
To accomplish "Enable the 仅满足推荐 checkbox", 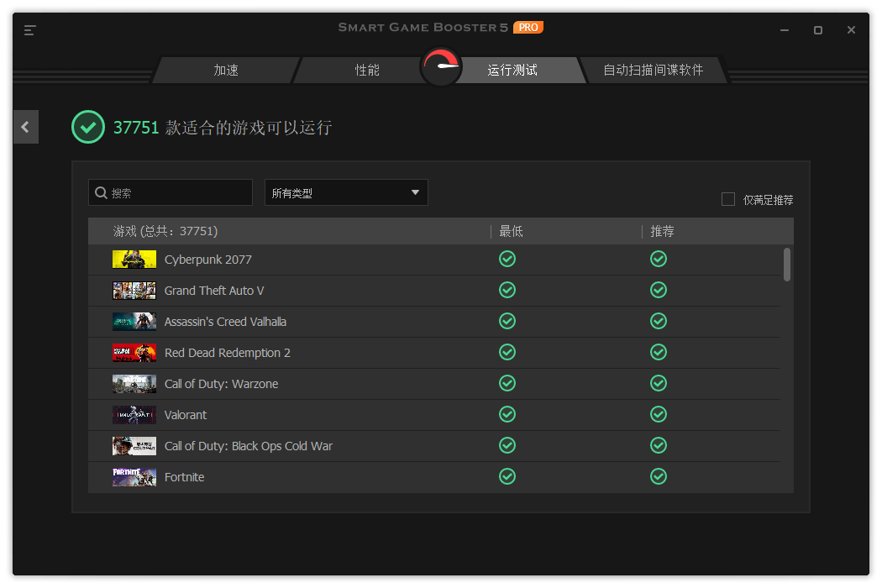I will tap(728, 199).
